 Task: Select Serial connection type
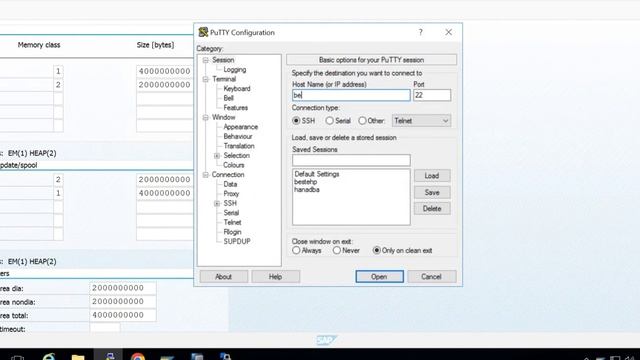click(x=338, y=121)
